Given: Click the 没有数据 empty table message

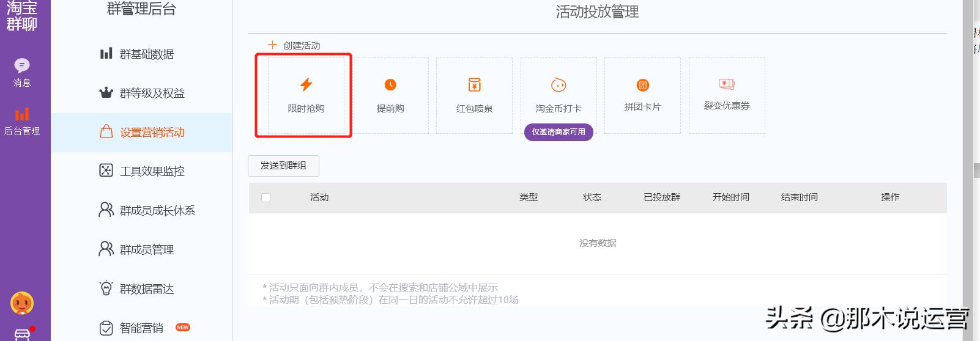Looking at the screenshot, I should pos(598,243).
